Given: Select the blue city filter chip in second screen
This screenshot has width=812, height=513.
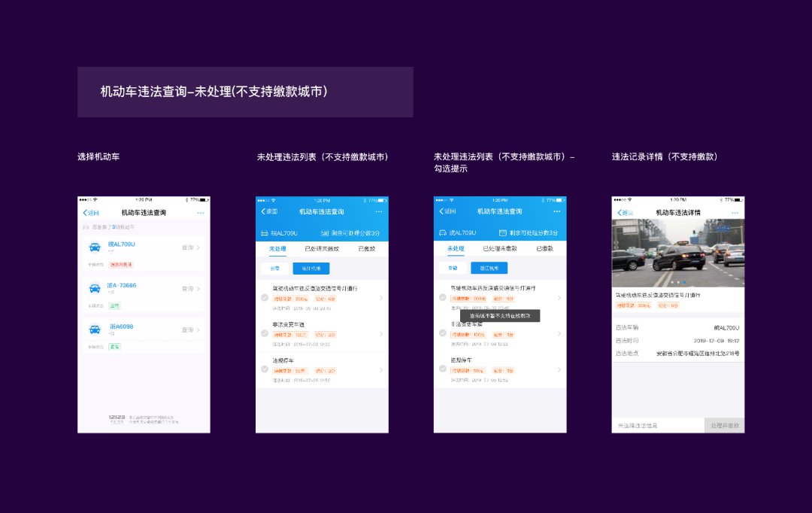Looking at the screenshot, I should click(311, 269).
